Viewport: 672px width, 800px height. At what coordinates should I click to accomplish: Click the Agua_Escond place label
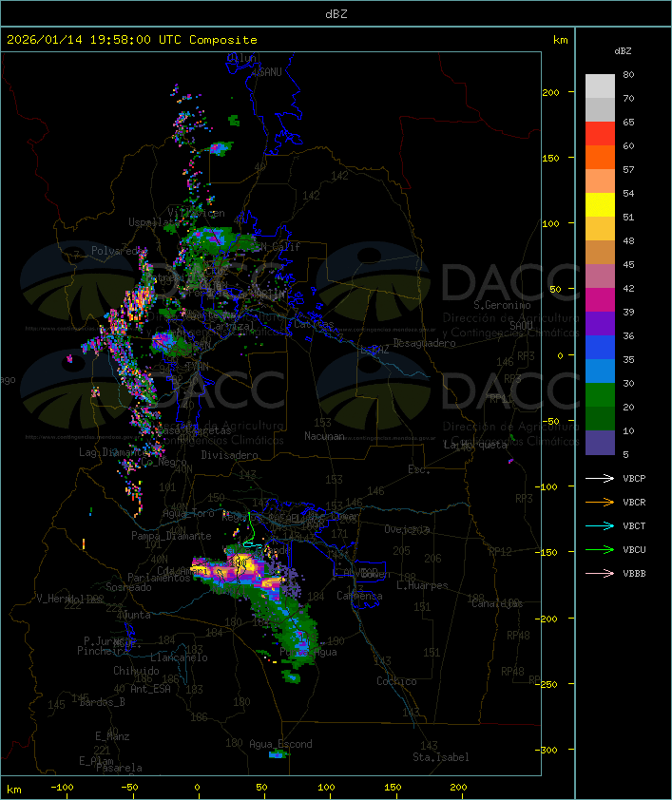click(280, 744)
